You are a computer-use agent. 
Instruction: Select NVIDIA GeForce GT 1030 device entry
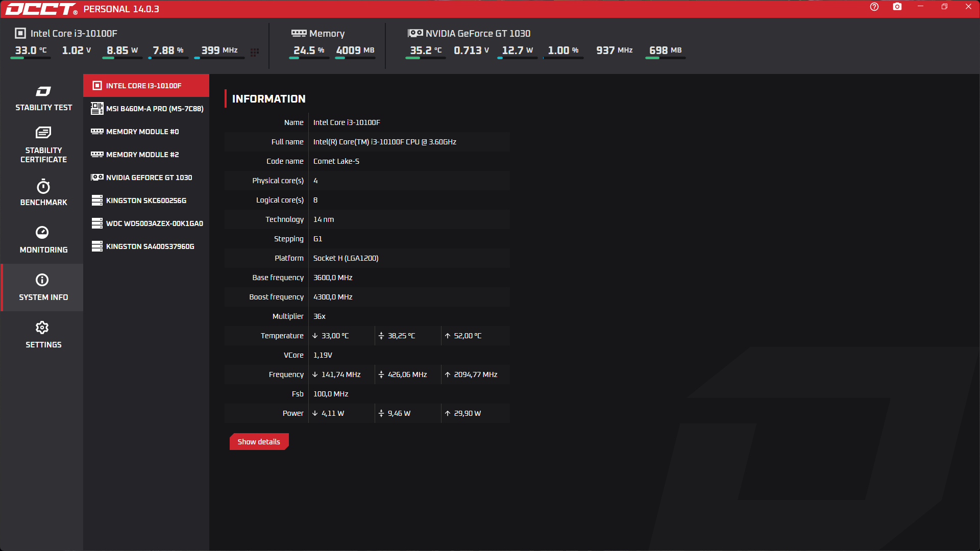[x=146, y=178]
